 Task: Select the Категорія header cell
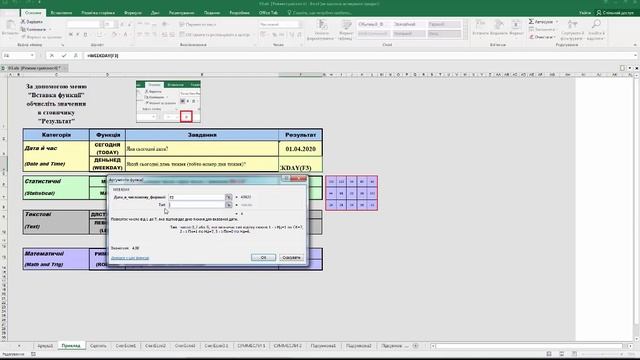pyautogui.click(x=56, y=135)
